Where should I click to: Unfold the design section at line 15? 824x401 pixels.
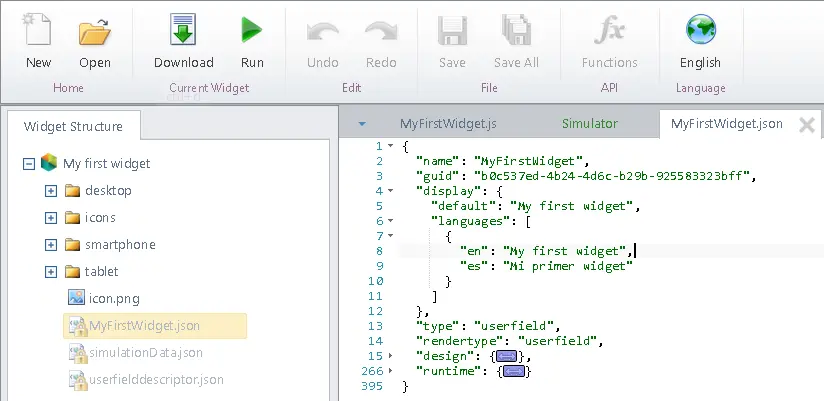[x=390, y=356]
